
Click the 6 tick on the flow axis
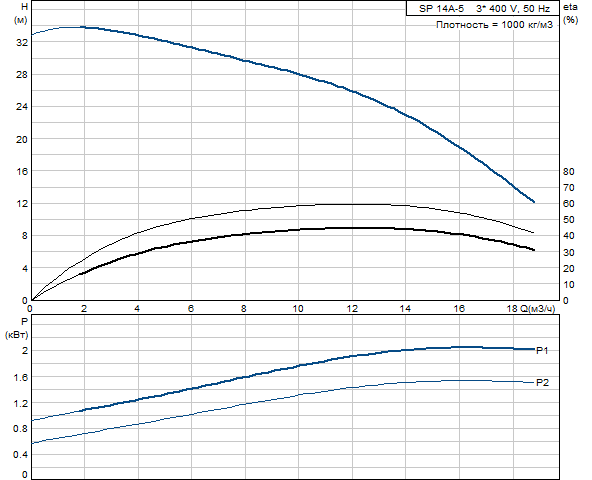click(191, 309)
